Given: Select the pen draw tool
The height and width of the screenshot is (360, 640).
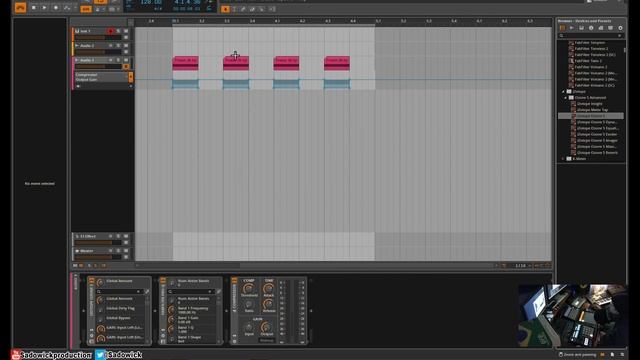Looking at the screenshot, I should pos(243,9).
